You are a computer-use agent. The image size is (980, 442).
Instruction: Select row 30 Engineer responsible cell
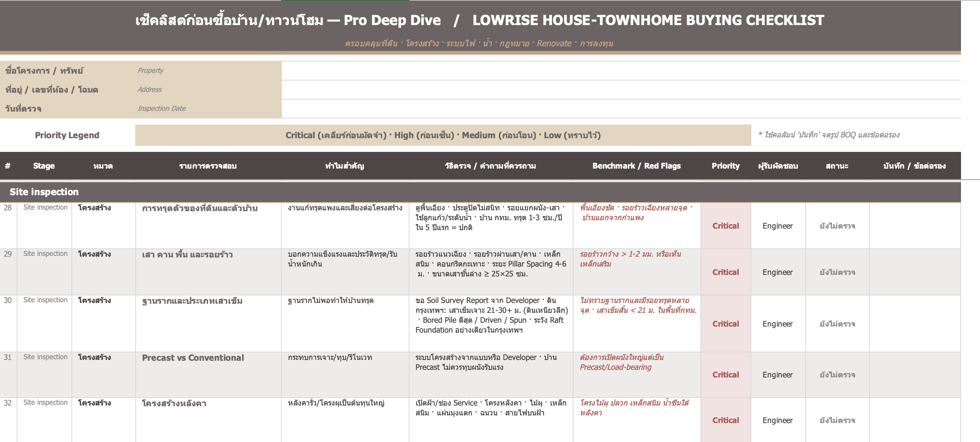pyautogui.click(x=778, y=324)
